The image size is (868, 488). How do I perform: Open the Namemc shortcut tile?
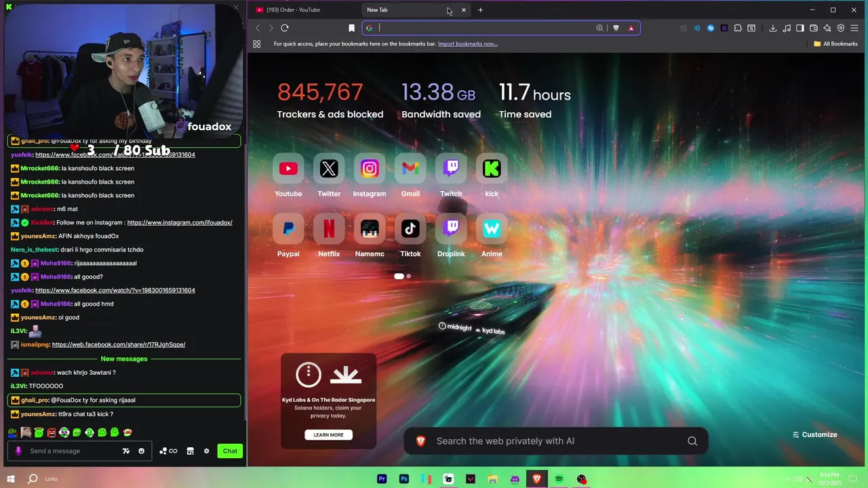point(370,235)
